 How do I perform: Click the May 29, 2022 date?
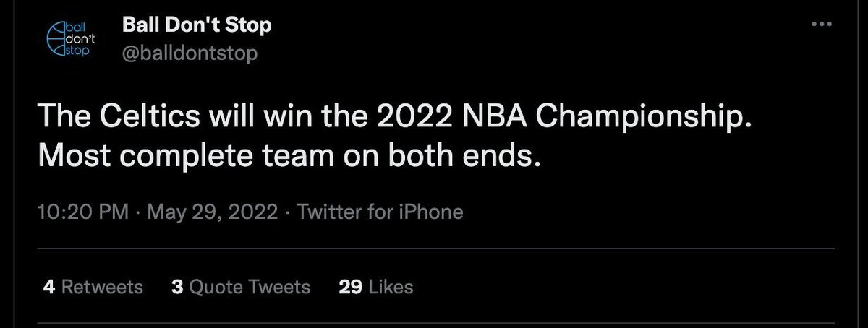(214, 212)
